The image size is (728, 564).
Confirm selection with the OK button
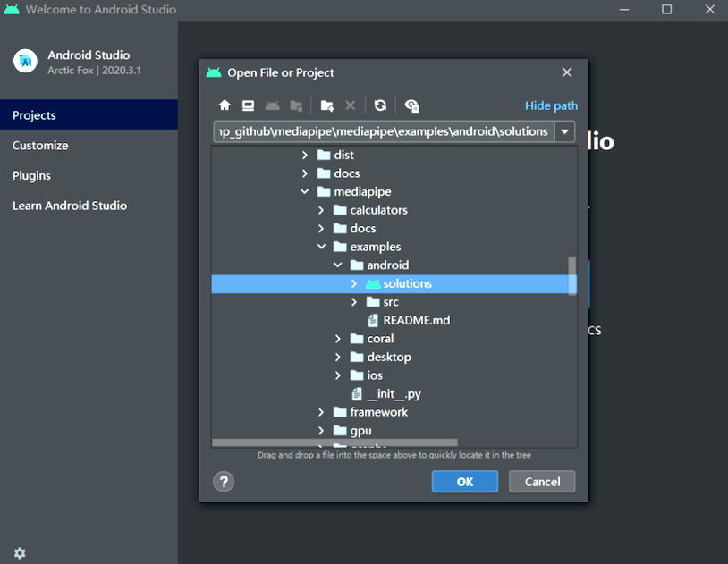(464, 482)
